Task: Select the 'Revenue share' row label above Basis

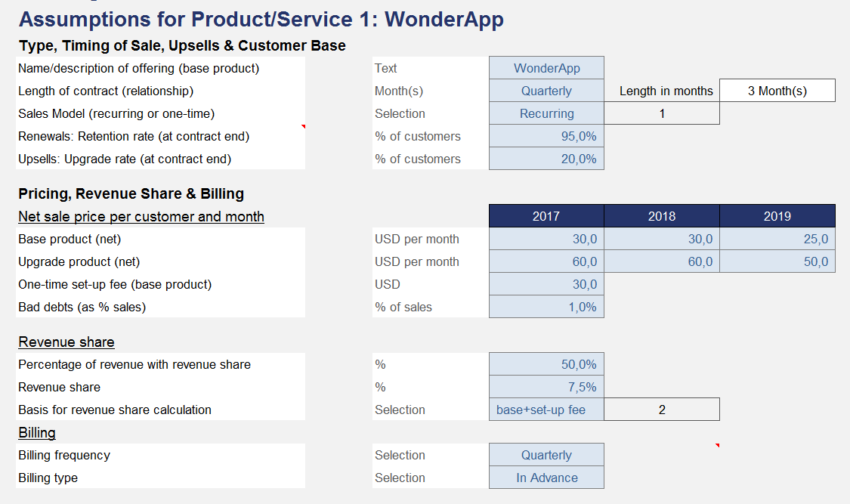Action: coord(59,388)
